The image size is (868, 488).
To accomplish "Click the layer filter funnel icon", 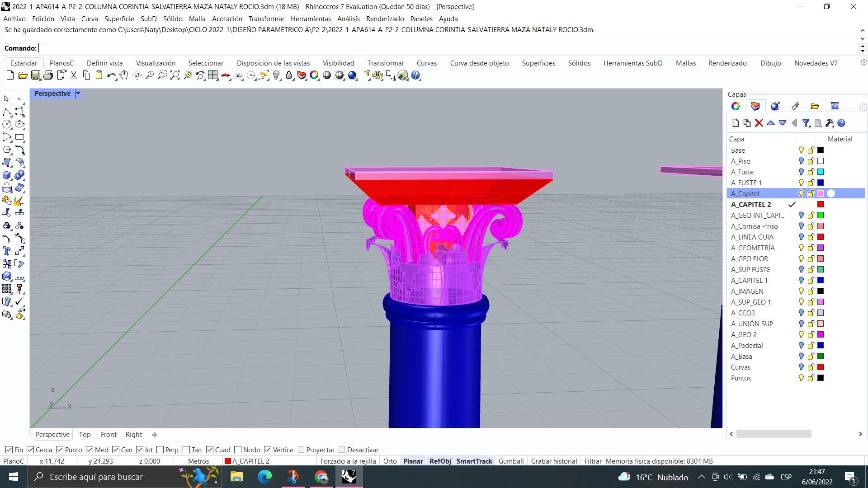I will [x=806, y=123].
